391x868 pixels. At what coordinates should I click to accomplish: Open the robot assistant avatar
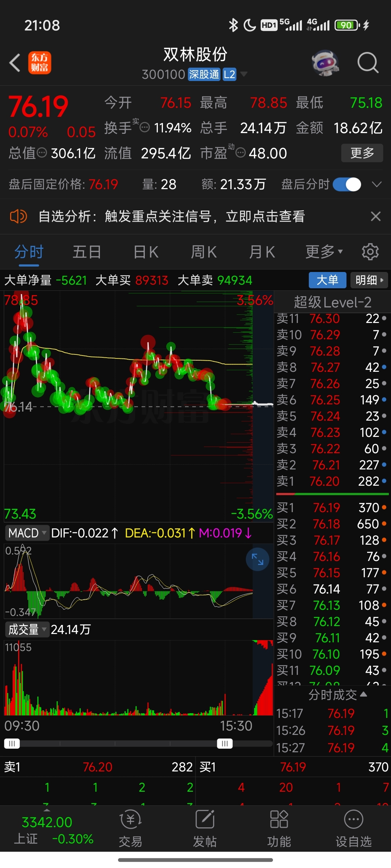coord(325,63)
